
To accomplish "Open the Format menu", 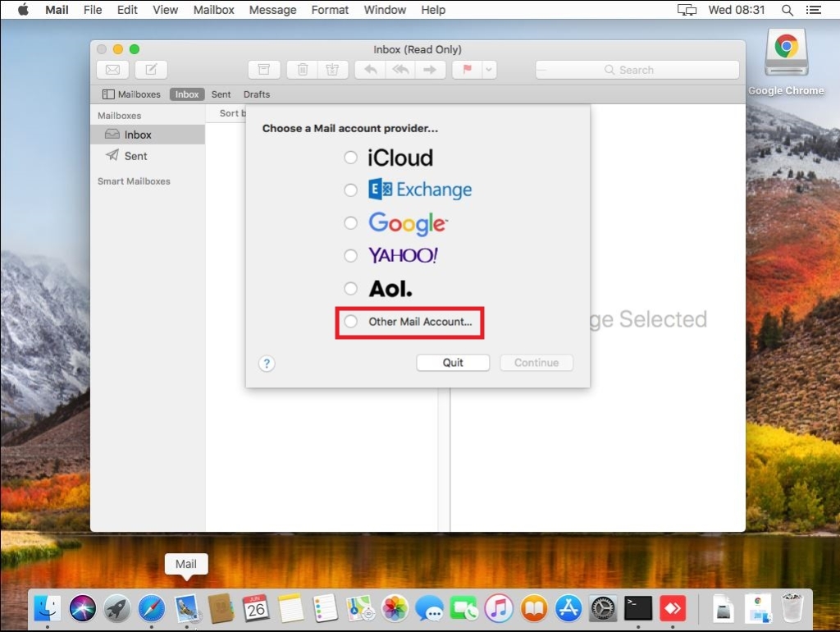I will coord(330,10).
